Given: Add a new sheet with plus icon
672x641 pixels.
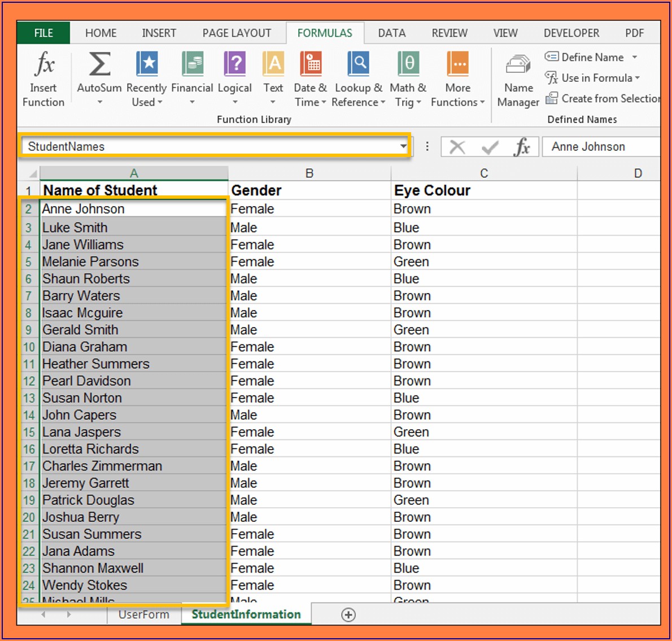Looking at the screenshot, I should tap(348, 614).
